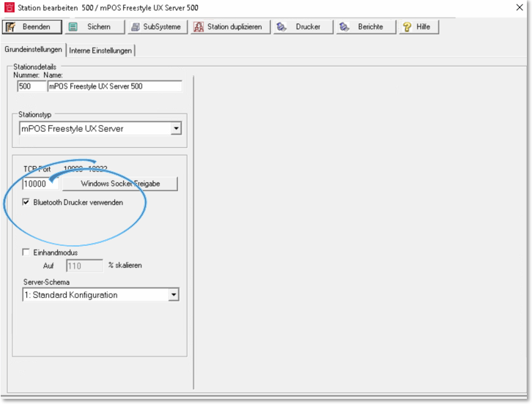Click the % skalieren label

point(125,265)
